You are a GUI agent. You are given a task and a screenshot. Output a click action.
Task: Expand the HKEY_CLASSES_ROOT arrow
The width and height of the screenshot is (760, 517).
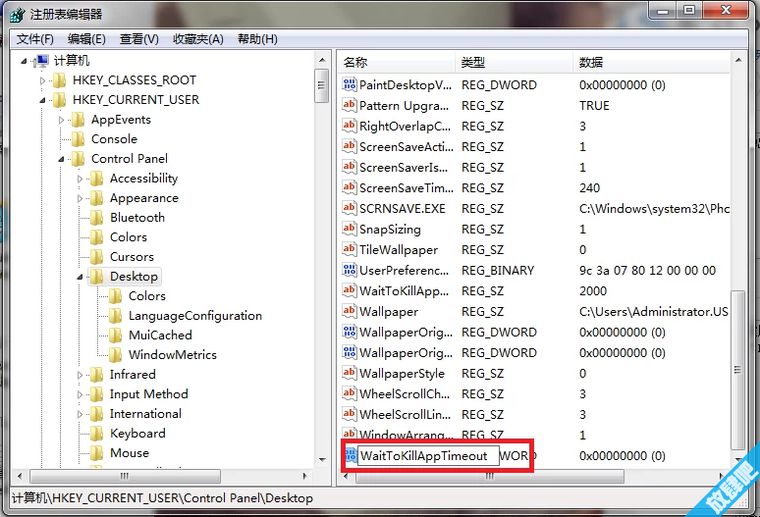point(42,81)
